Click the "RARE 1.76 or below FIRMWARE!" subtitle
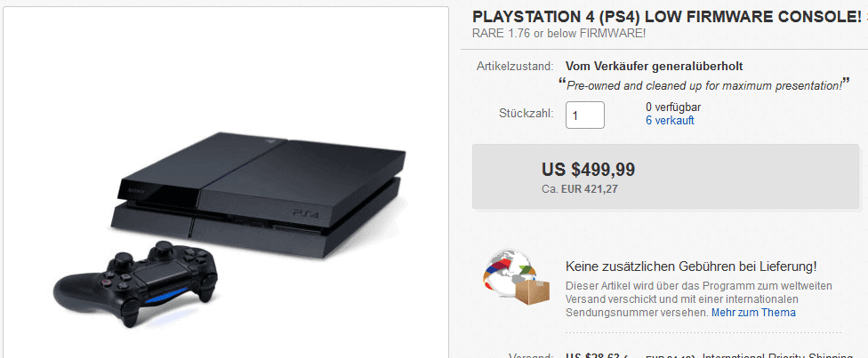This screenshot has width=868, height=358. pos(559,33)
